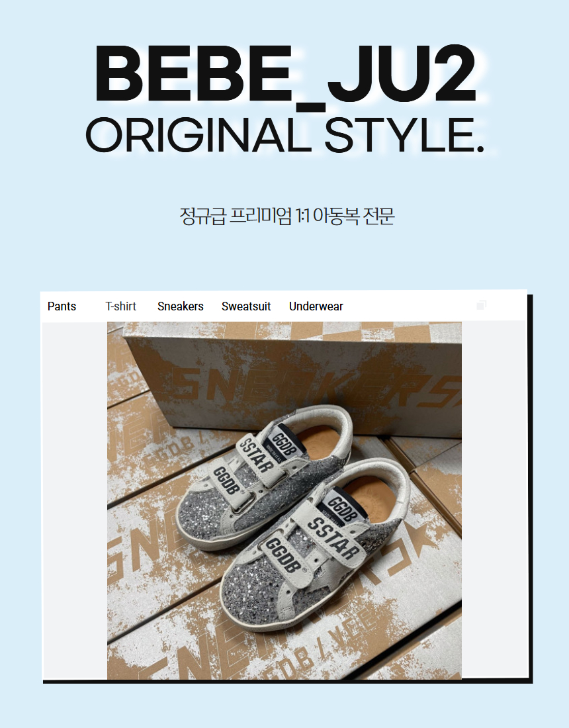Image resolution: width=569 pixels, height=728 pixels.
Task: Click the empty gray area right of photo
Action: coord(494,500)
